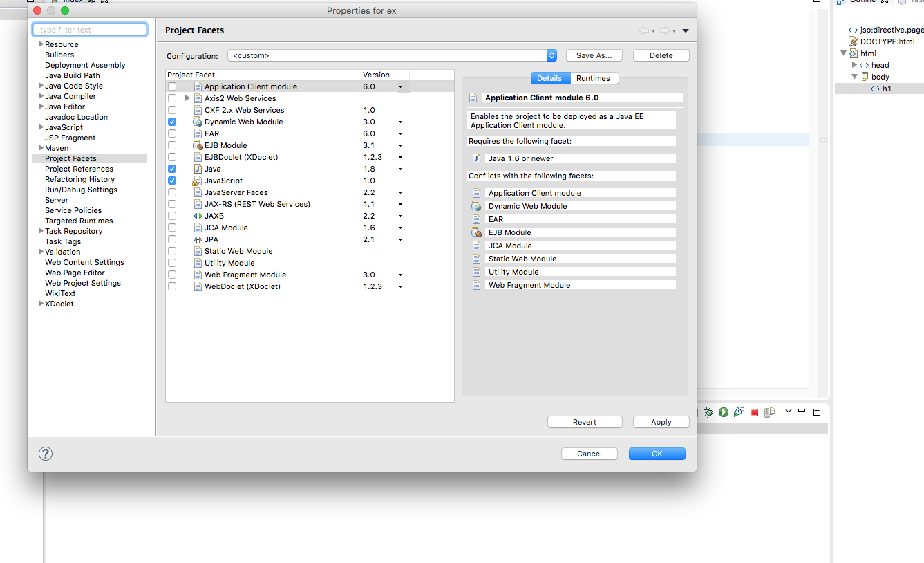924x563 pixels.
Task: Click the Dynamic Web Module facet icon
Action: 198,122
